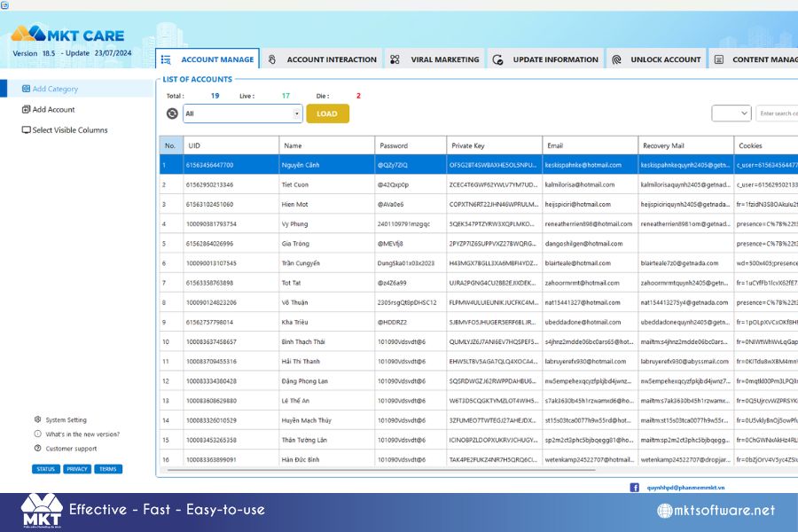798x532 pixels.
Task: Click the STATUS button
Action: point(46,469)
